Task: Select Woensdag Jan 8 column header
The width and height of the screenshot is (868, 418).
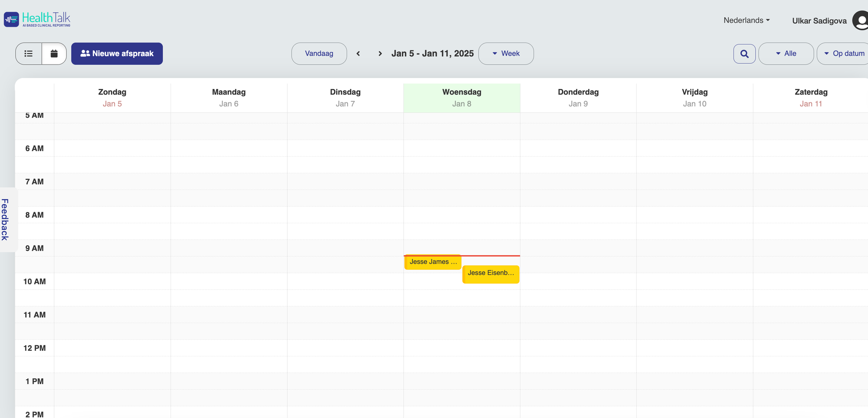Action: [462, 98]
